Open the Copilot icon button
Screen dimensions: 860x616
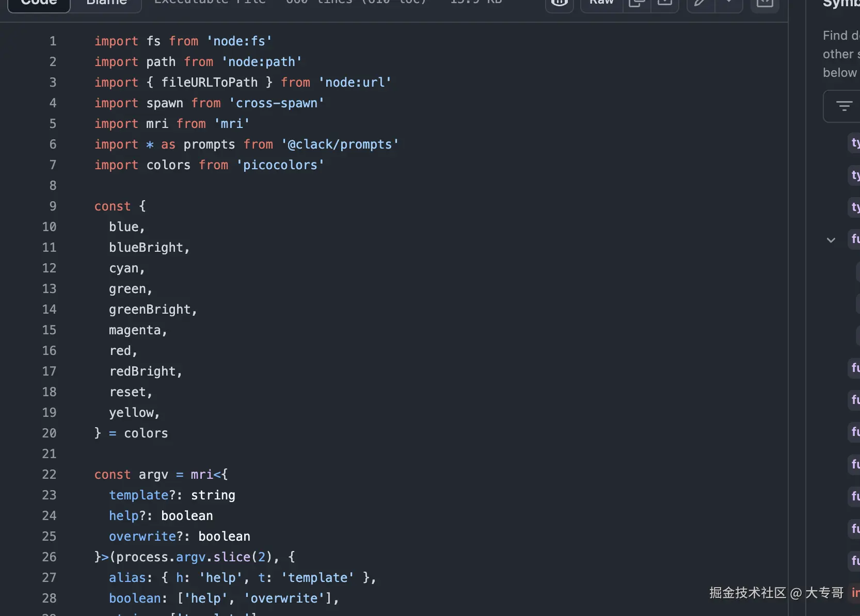560,3
